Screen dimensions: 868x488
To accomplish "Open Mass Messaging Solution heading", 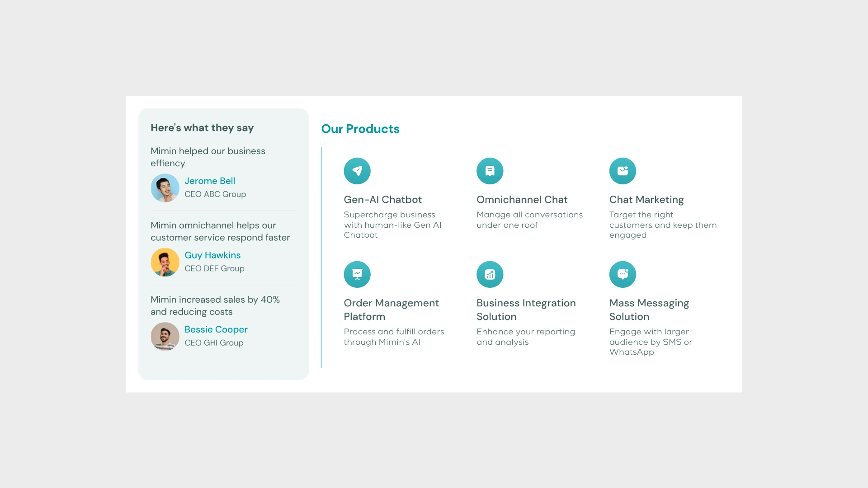I will [649, 310].
